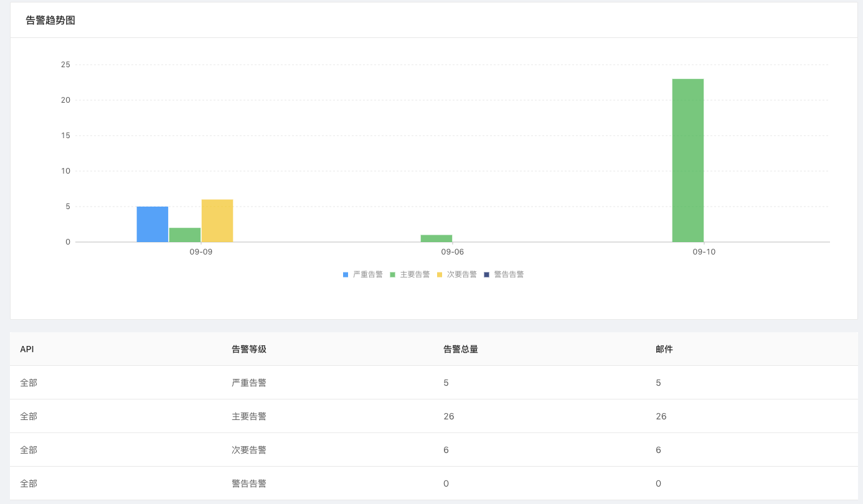Click the blue 严重告警 legend square

click(346, 274)
